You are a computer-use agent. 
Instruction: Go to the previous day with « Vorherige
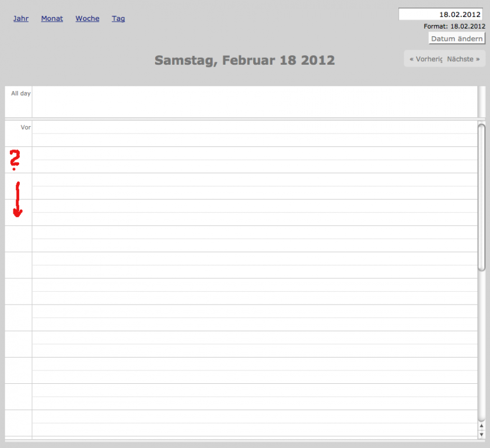click(x=426, y=59)
